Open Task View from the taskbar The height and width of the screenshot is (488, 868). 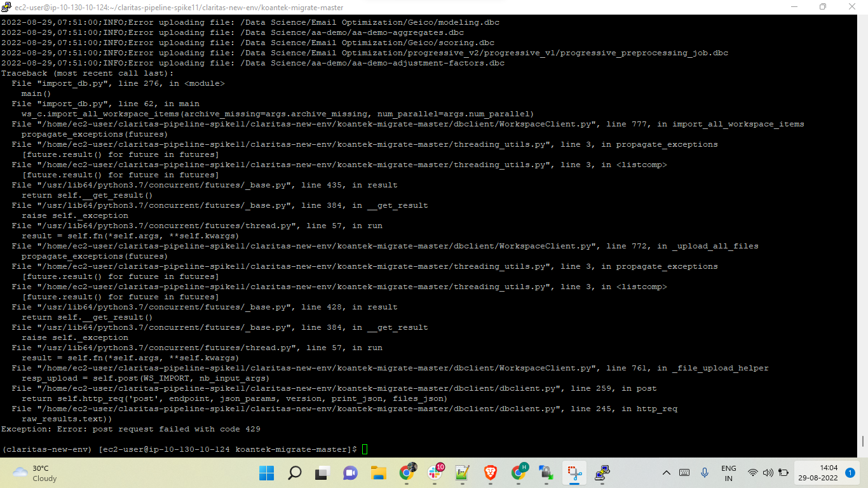321,473
